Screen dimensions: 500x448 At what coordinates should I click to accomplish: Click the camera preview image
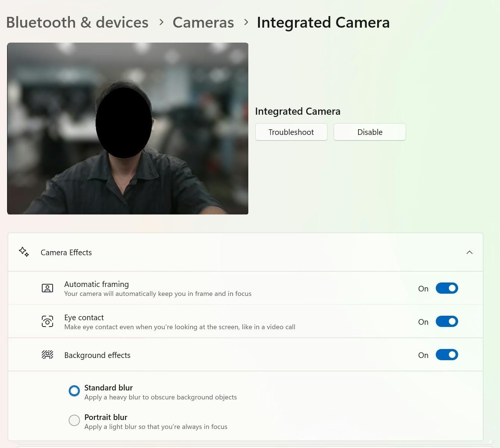click(128, 129)
